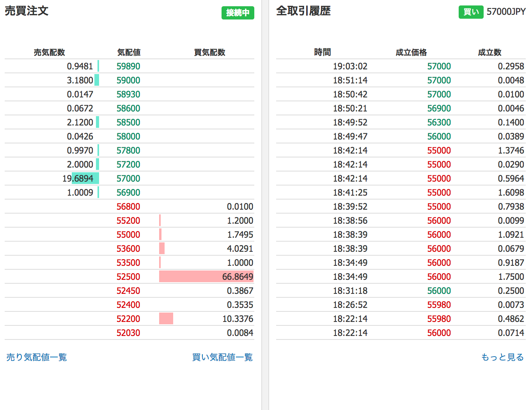Viewport: 532px width, 410px height.
Task: Click the もっと見る link
Action: point(502,357)
